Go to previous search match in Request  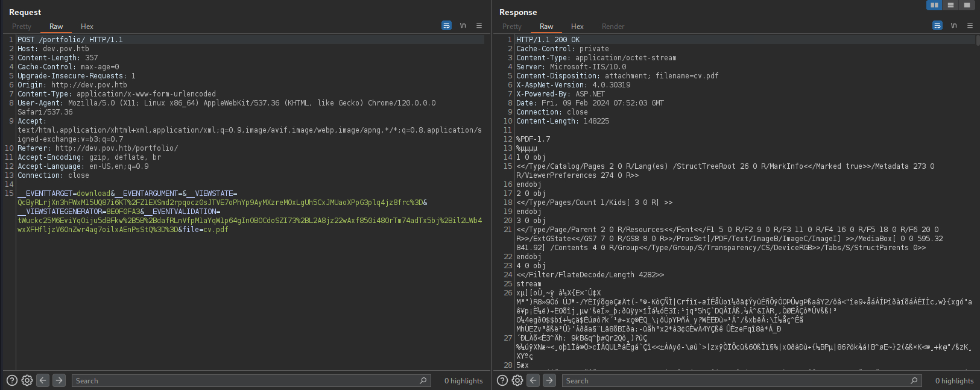pos(43,380)
